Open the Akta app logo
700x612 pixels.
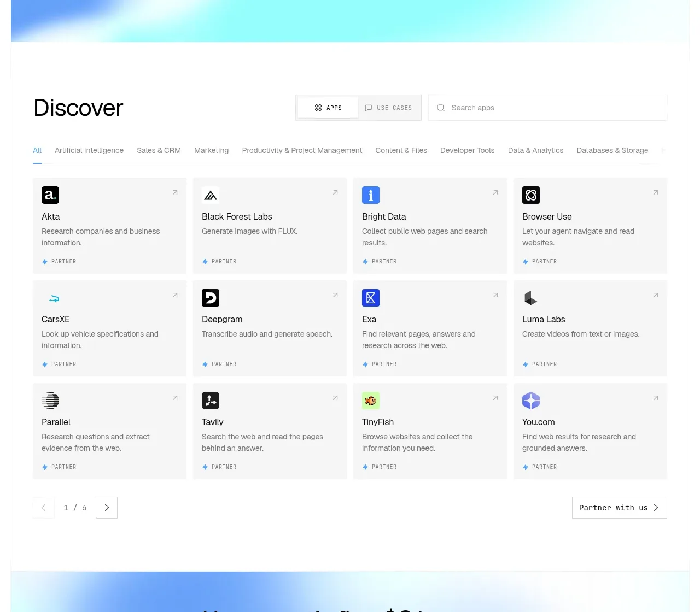coord(50,195)
